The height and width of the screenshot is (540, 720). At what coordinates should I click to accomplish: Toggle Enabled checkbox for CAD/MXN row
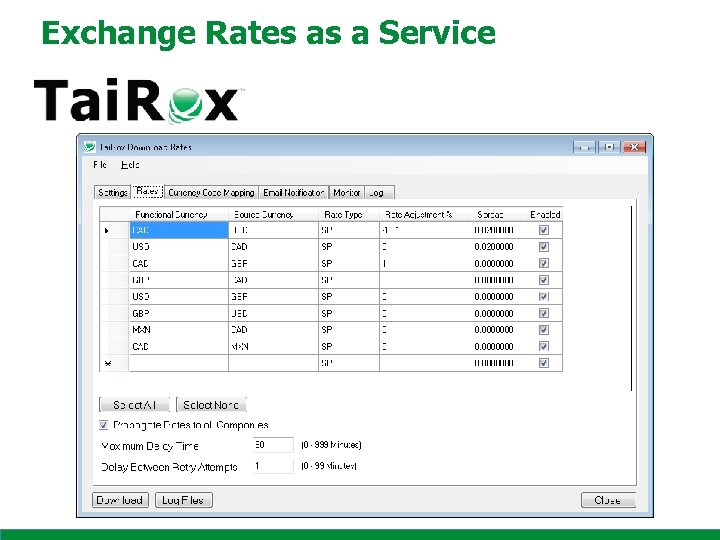[x=544, y=346]
